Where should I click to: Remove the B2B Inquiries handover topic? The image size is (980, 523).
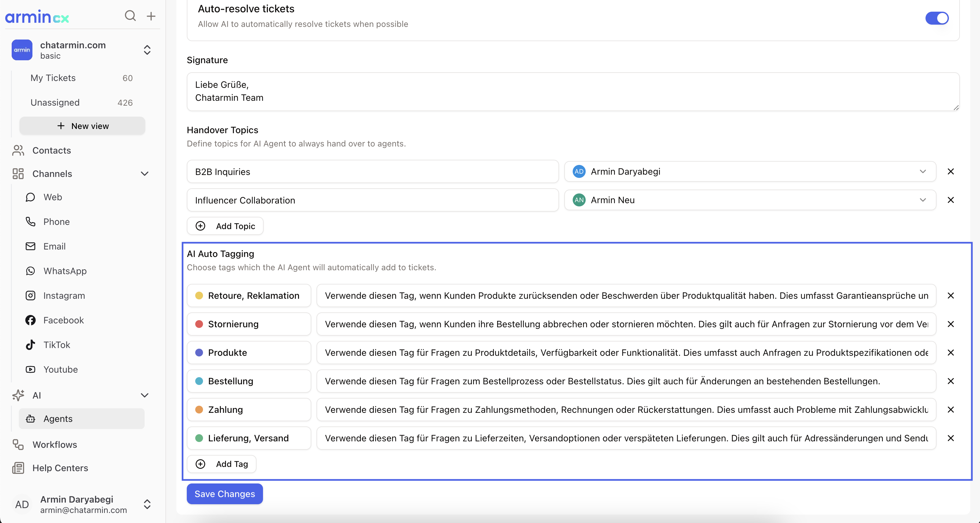pyautogui.click(x=950, y=171)
